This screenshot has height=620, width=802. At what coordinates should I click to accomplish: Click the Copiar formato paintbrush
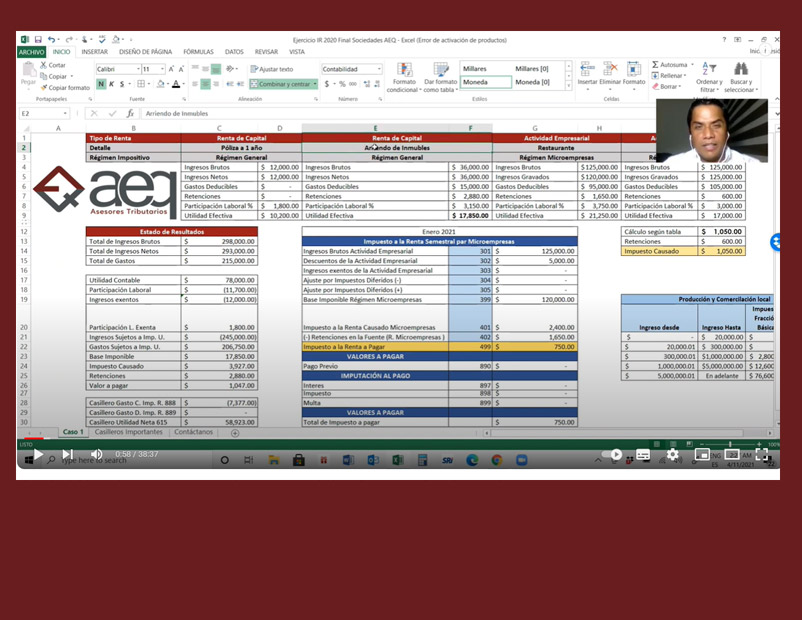click(66, 88)
